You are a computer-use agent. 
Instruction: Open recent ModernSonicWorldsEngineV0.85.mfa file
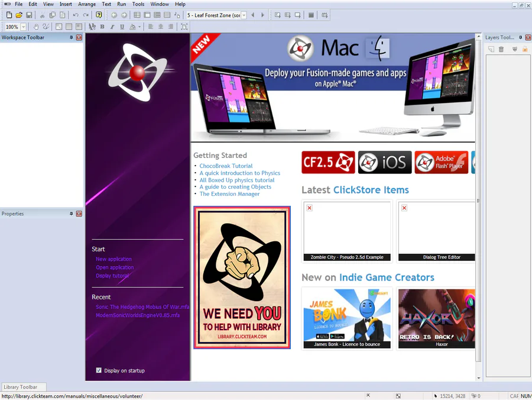(x=138, y=315)
